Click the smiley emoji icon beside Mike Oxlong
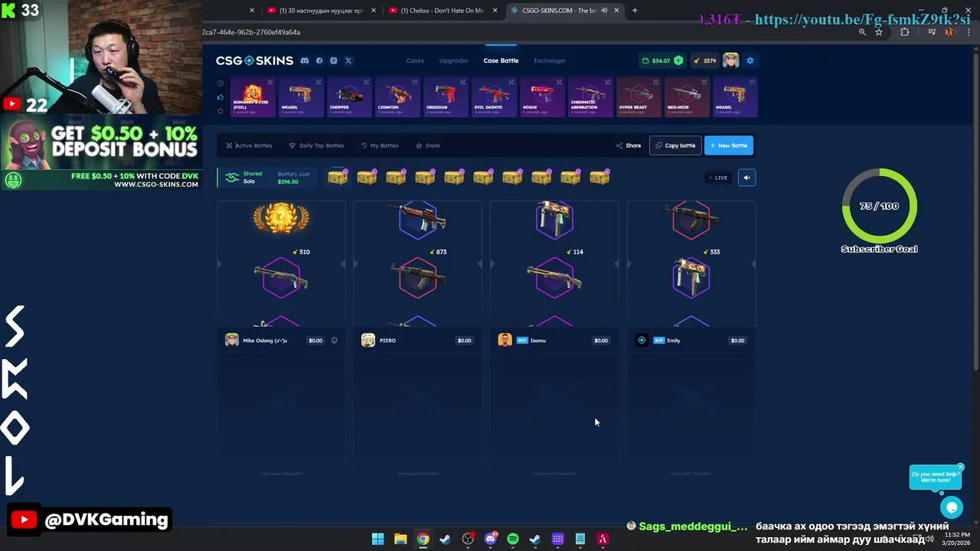The width and height of the screenshot is (980, 551). (x=334, y=341)
